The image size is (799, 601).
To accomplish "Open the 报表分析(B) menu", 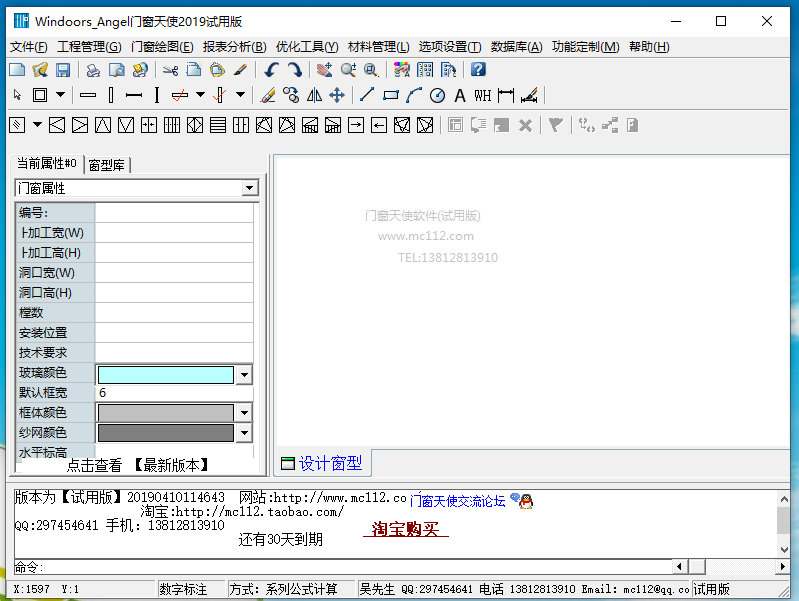I will [234, 47].
